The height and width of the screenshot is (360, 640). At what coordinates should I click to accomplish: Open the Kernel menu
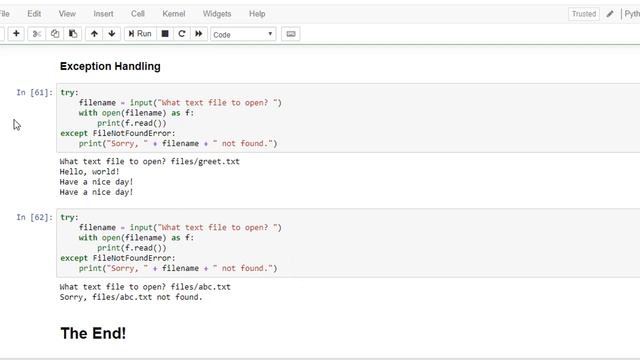pyautogui.click(x=173, y=14)
